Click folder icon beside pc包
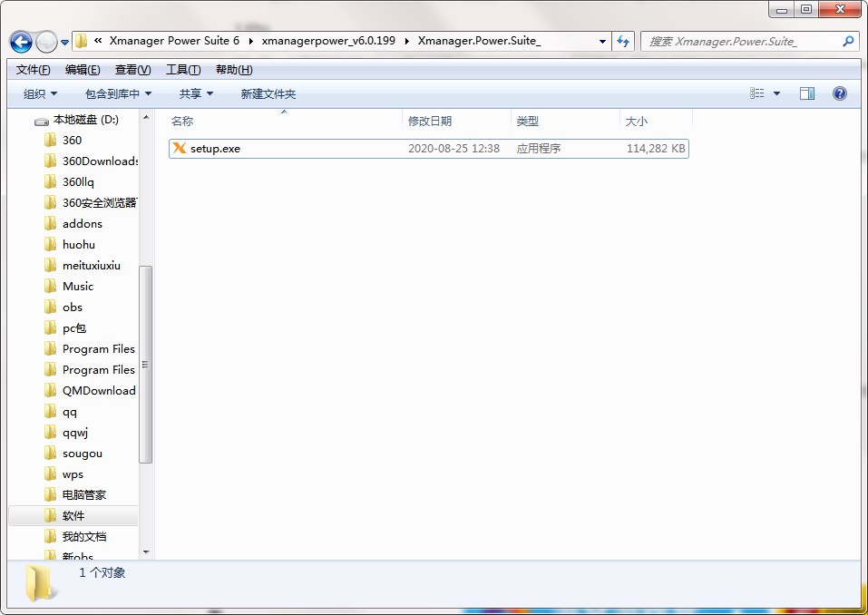Image resolution: width=868 pixels, height=615 pixels. coord(50,327)
